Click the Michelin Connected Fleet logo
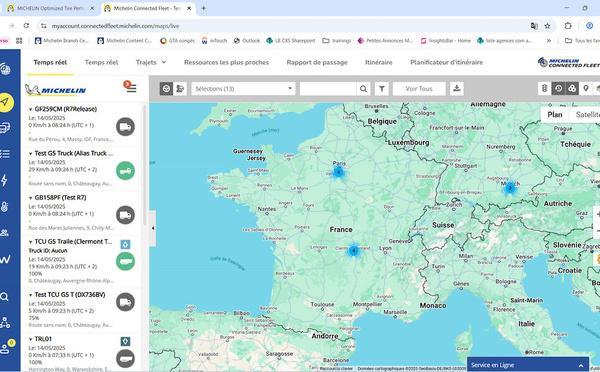This screenshot has height=372, width=600. (569, 62)
